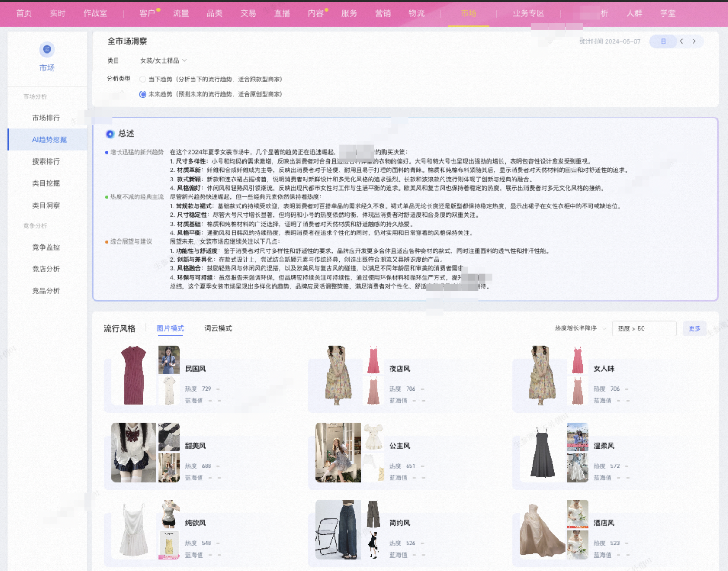Open 实时 in top navigation
728x571 pixels.
click(x=57, y=13)
